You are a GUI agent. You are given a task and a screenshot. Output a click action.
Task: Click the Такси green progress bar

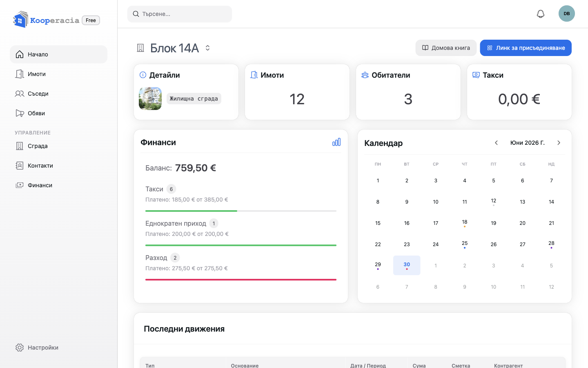[241, 211]
